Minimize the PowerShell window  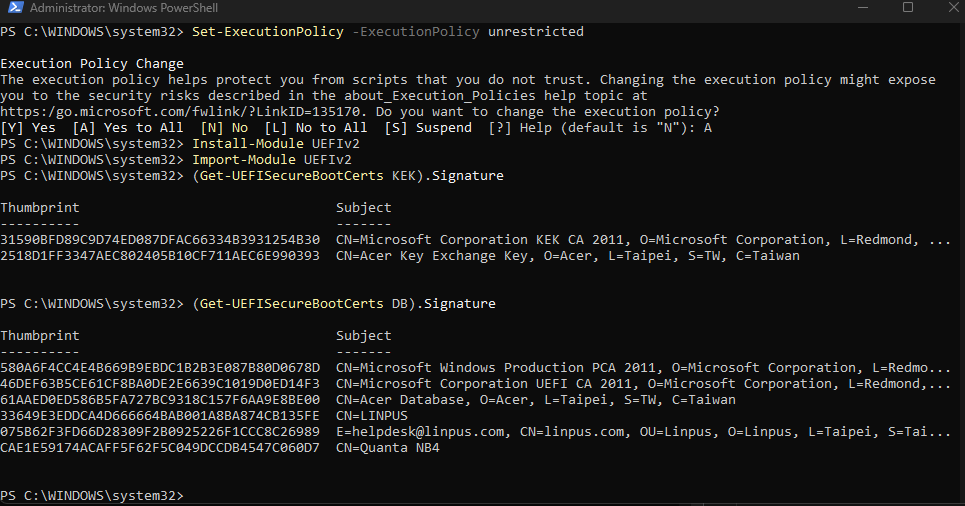click(863, 7)
